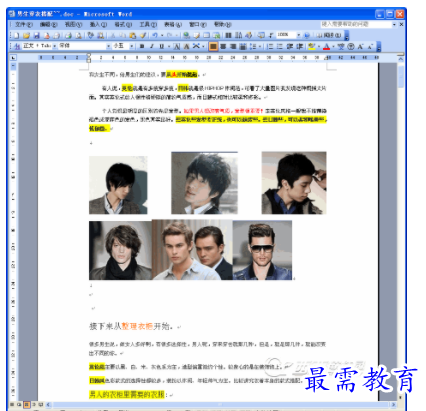Click the Print icon in the toolbar
The height and width of the screenshot is (411, 426).
(68, 35)
